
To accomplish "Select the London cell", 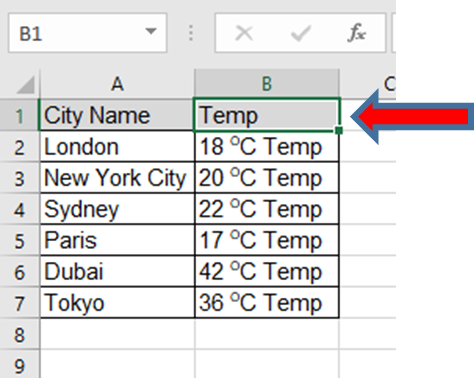I will pyautogui.click(x=117, y=147).
